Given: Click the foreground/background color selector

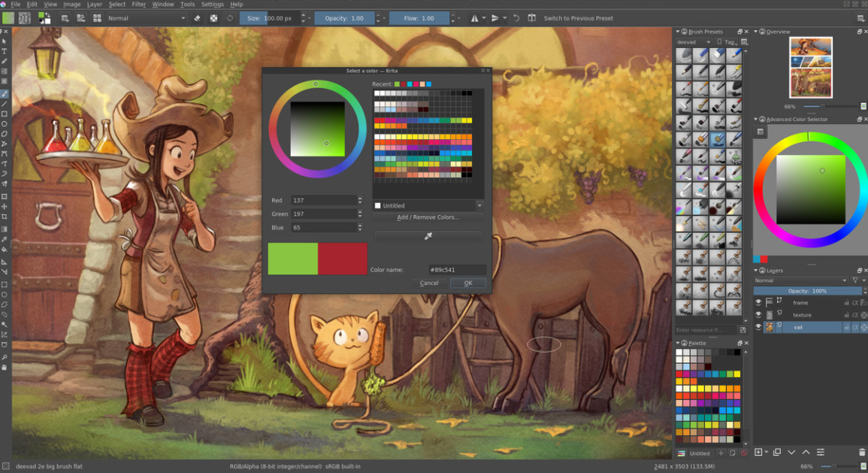Looking at the screenshot, I should coord(44,18).
